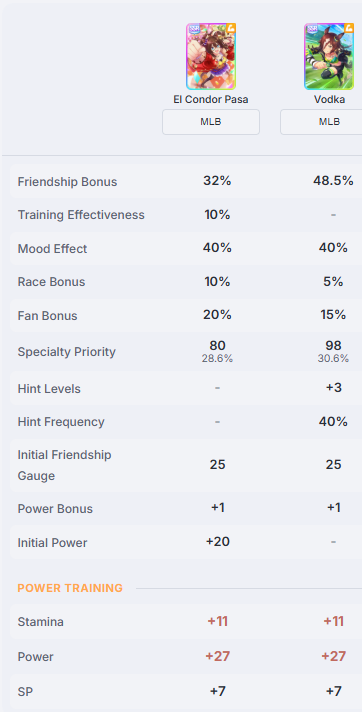Click Vodka's 48.5% Friendship Bonus value

tap(333, 181)
